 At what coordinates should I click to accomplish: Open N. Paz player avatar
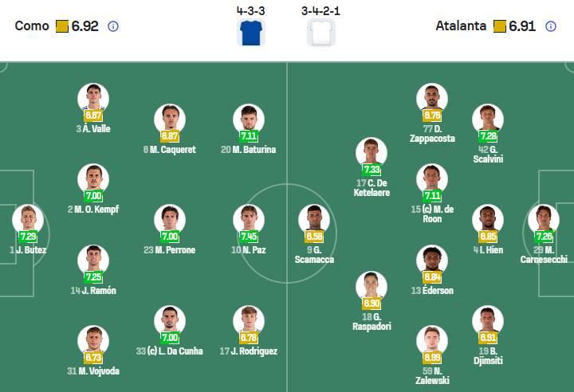point(249,218)
